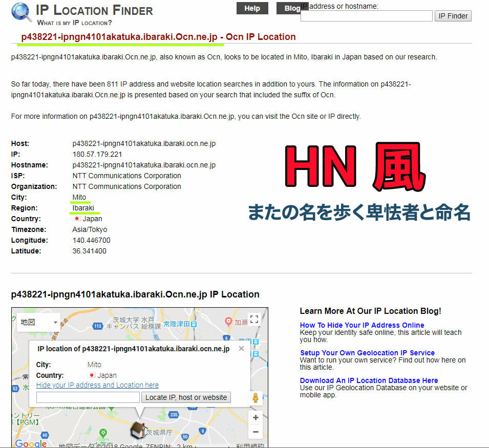Zoom out on the map
This screenshot has width=489, height=448.
(x=256, y=432)
